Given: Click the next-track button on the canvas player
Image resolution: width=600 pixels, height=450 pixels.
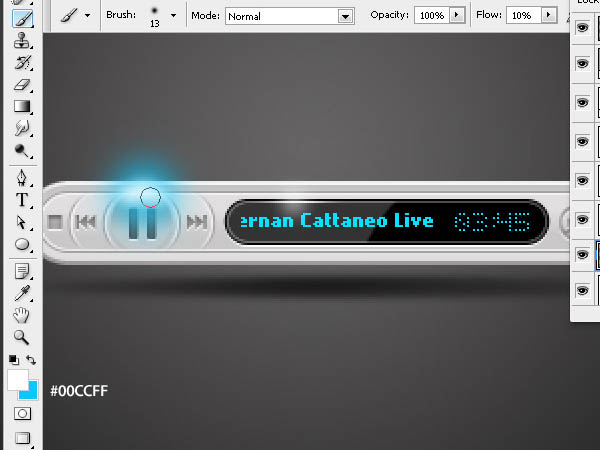Looking at the screenshot, I should [x=197, y=222].
